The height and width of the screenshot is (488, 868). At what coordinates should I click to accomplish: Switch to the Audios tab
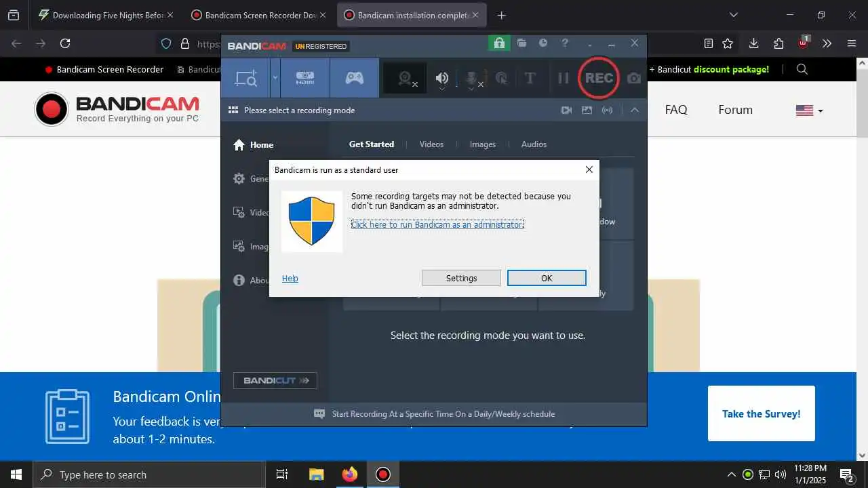tap(534, 144)
